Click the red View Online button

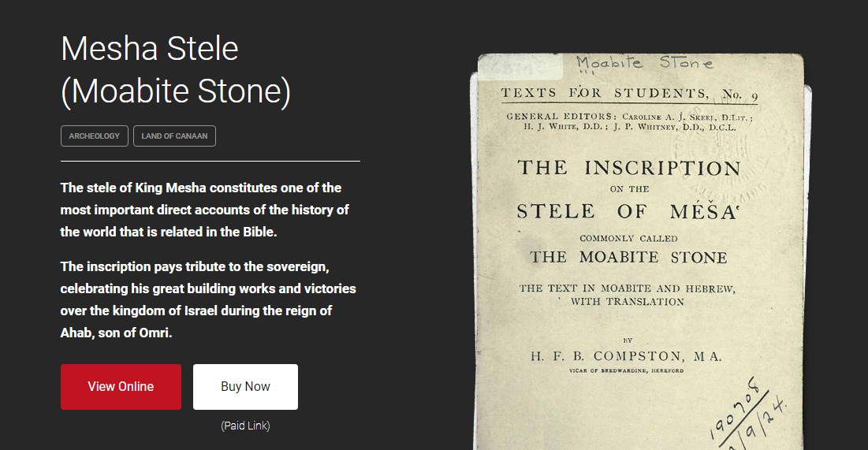tap(121, 387)
